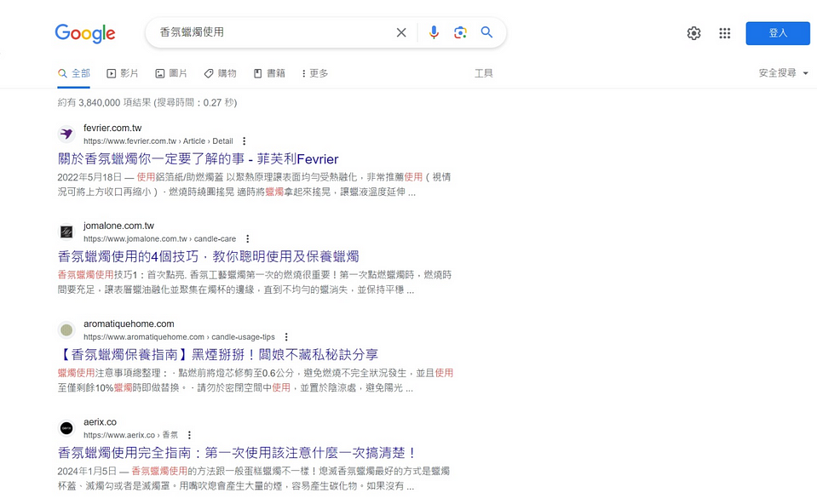Switch to the 書籍 tab
817x504 pixels.
tap(269, 73)
